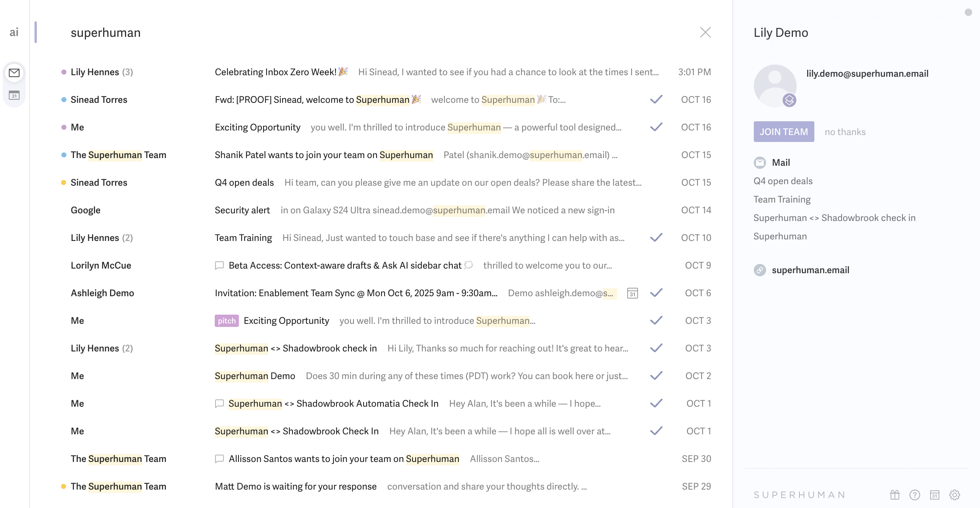This screenshot has width=980, height=508.
Task: Open help using the question mark icon
Action: click(x=914, y=495)
